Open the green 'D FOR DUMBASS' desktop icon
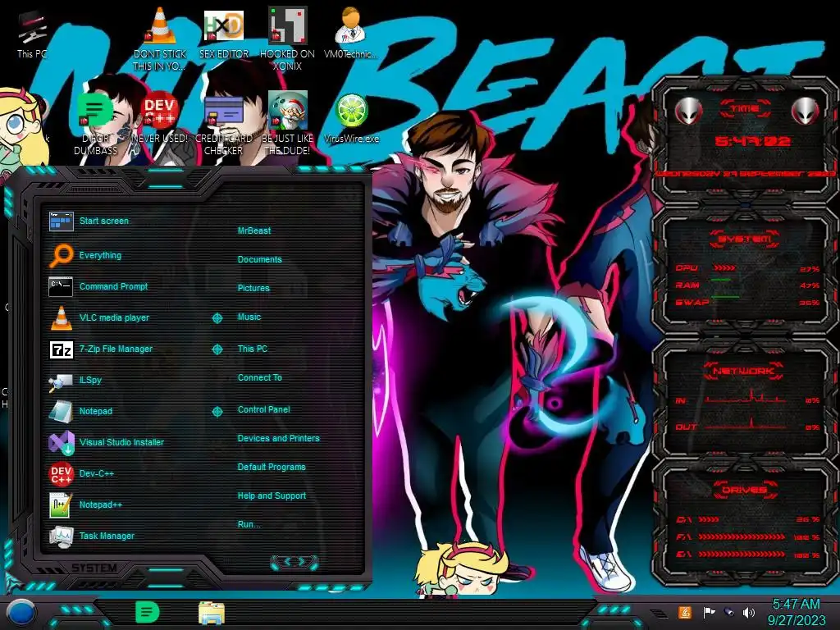 click(x=95, y=123)
